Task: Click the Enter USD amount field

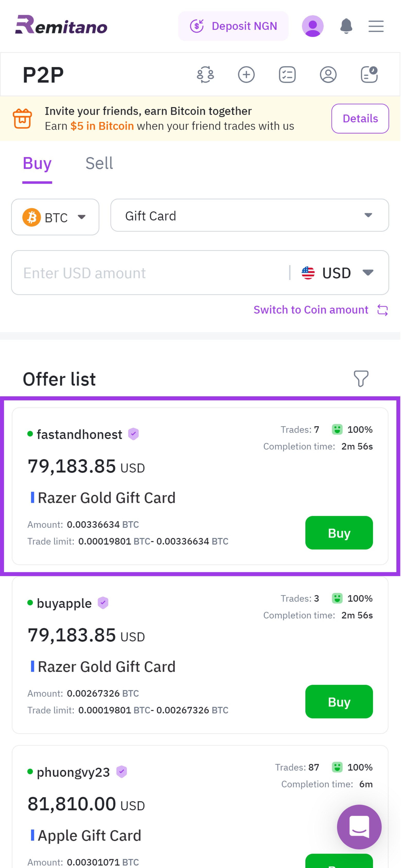Action: coord(135,273)
